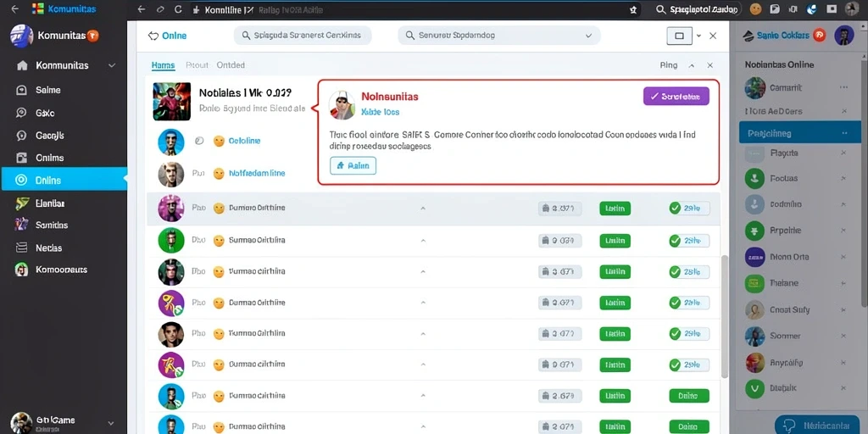
Task: Click the purple checkmark button in the popup
Action: point(676,97)
